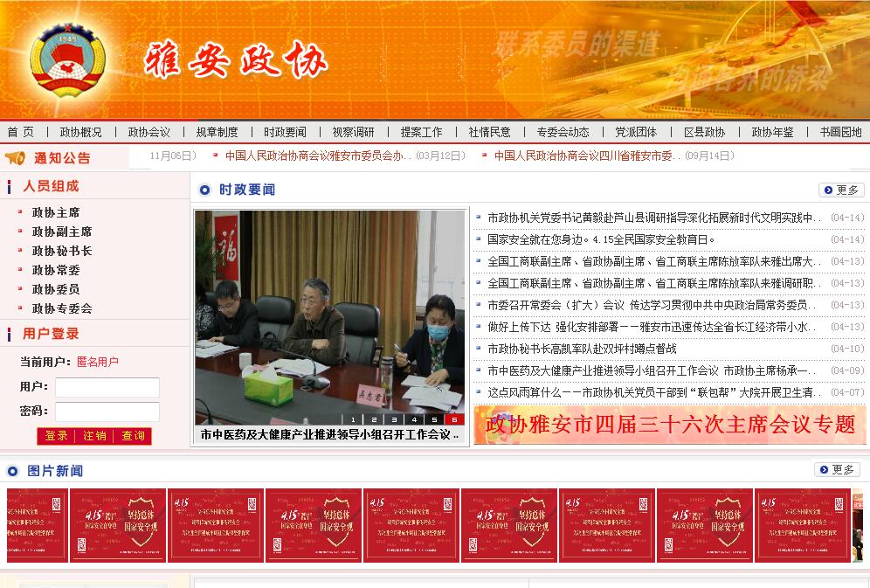The height and width of the screenshot is (588, 870).
Task: Jump to slideshow slide 5
Action: pos(434,419)
